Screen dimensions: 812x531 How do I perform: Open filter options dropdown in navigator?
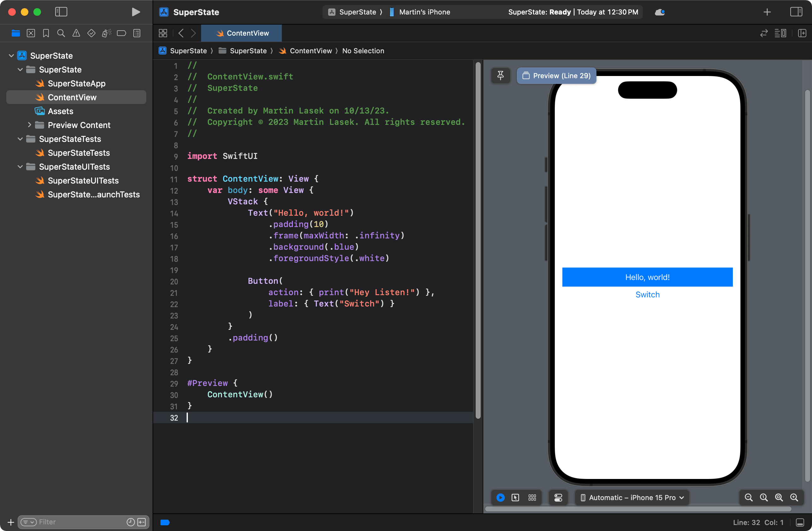[x=28, y=522]
